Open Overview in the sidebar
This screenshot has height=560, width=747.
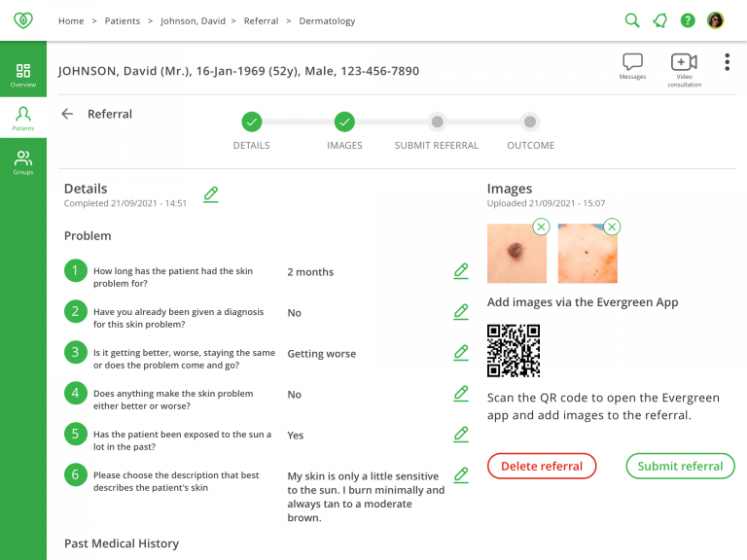pyautogui.click(x=23, y=75)
